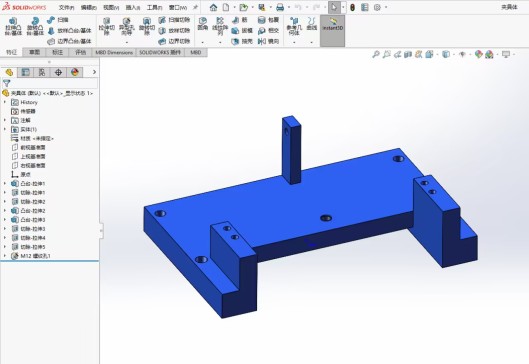Click Apply Scene icon
Screen dimensions: 529x364
pyautogui.click(x=489, y=54)
